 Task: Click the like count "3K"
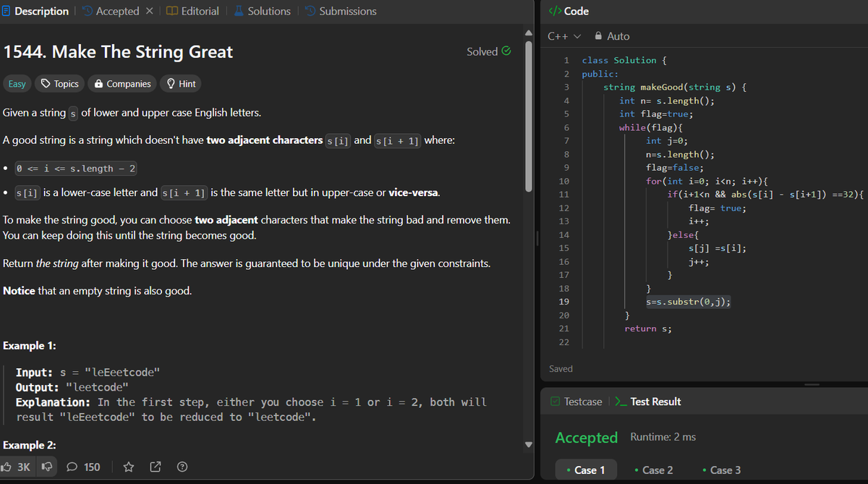(x=24, y=467)
